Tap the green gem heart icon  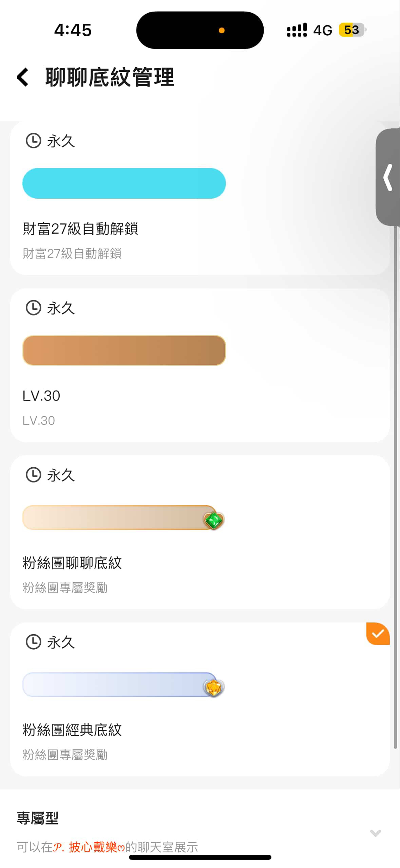click(x=214, y=520)
